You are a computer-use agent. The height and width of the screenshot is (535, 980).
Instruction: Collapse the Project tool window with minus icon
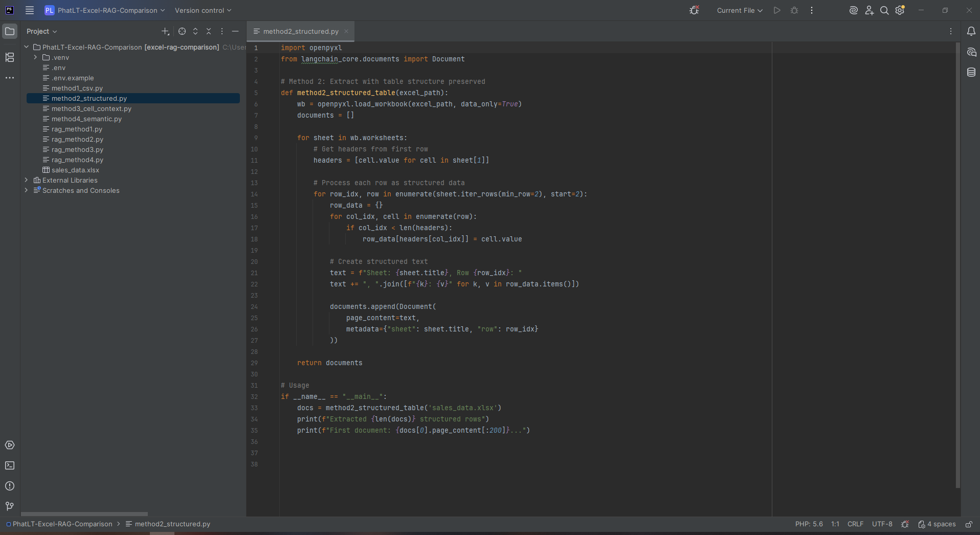click(235, 31)
